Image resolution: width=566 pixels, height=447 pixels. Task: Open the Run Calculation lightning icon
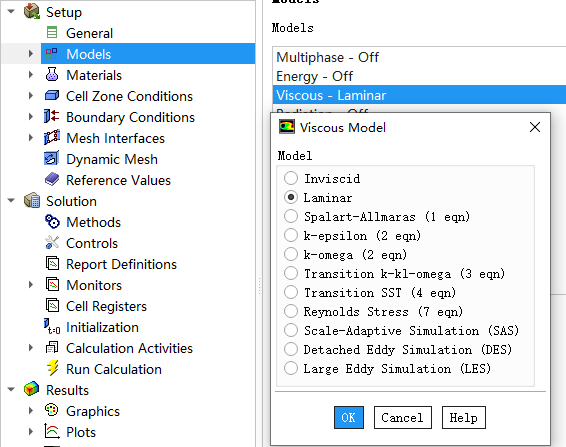[53, 369]
